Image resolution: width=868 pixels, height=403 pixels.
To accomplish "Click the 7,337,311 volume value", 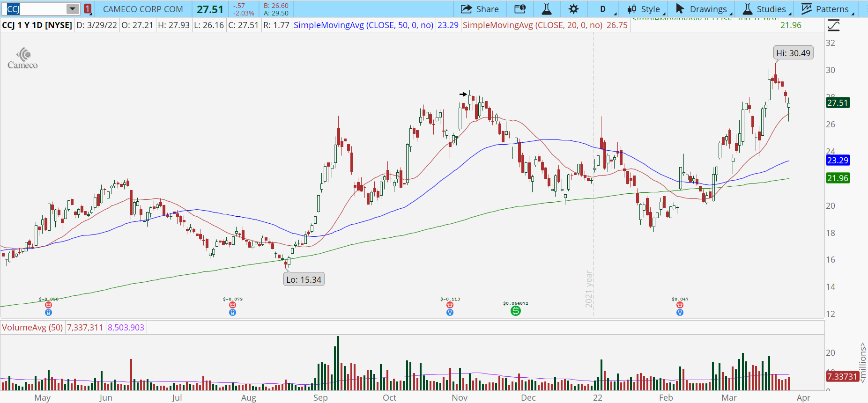I will [85, 327].
